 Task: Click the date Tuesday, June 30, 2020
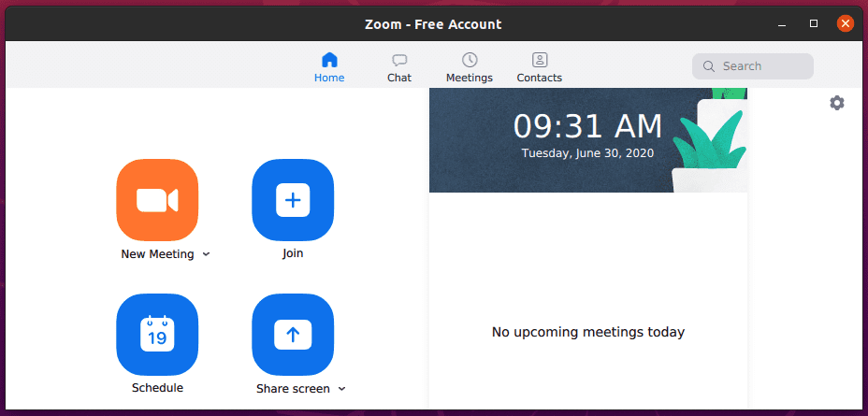tap(588, 152)
